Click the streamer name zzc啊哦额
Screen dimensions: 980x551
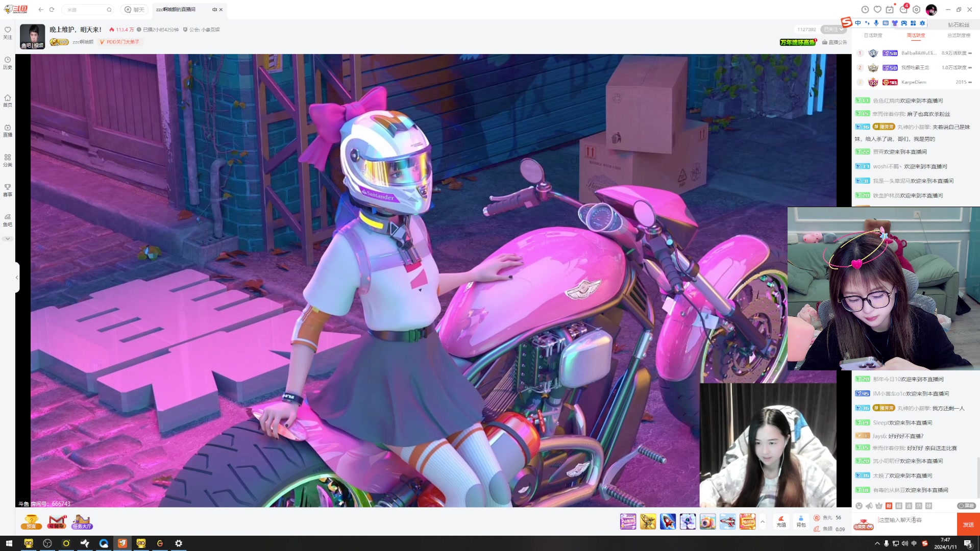83,42
